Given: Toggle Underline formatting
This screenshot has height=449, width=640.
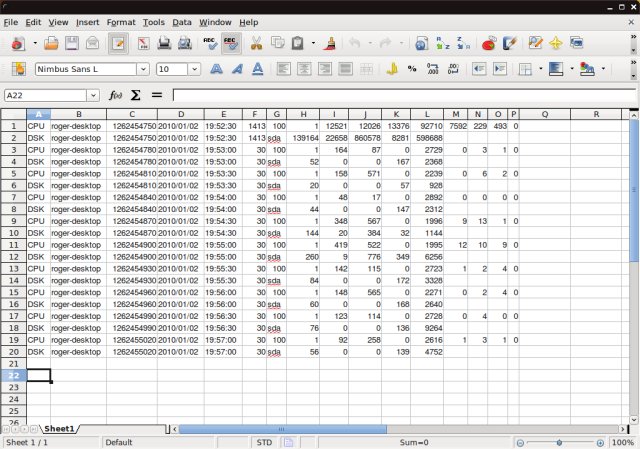Looking at the screenshot, I should 258,69.
